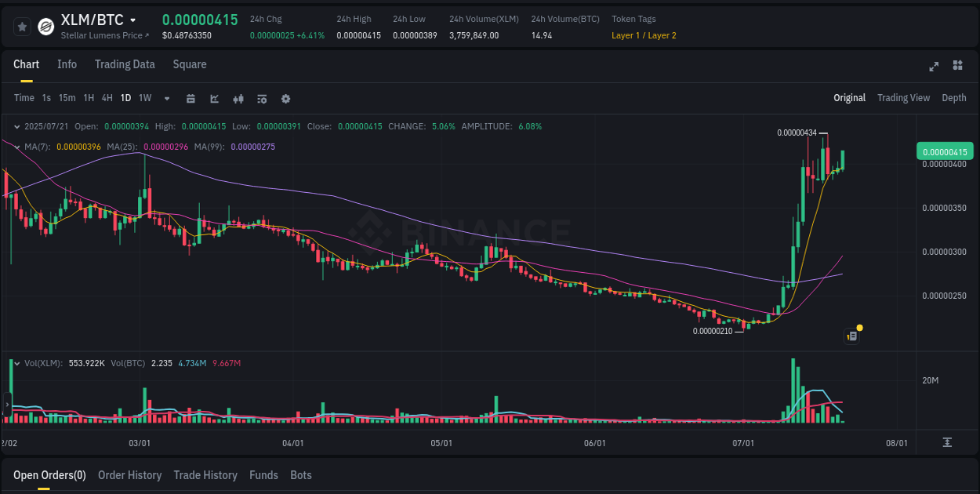Switch to the Trading Data tab

[x=125, y=64]
